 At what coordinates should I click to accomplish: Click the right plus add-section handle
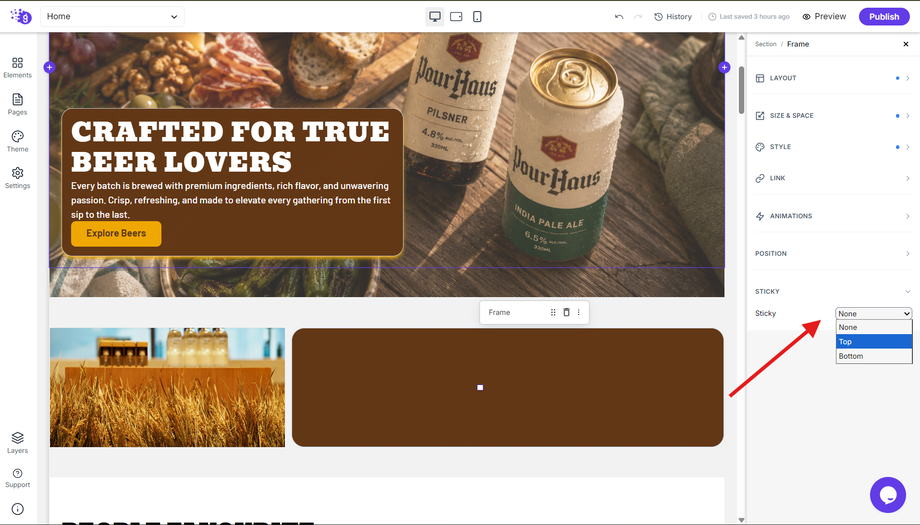coord(724,67)
